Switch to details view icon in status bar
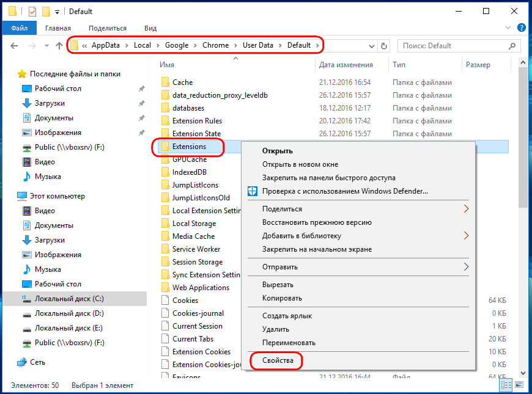 click(x=506, y=385)
